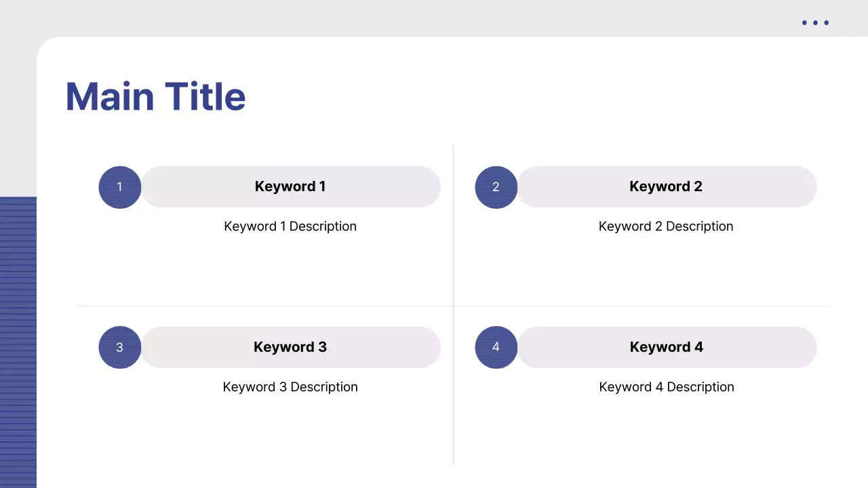The image size is (868, 488).
Task: Click the Main Title heading
Action: click(155, 96)
